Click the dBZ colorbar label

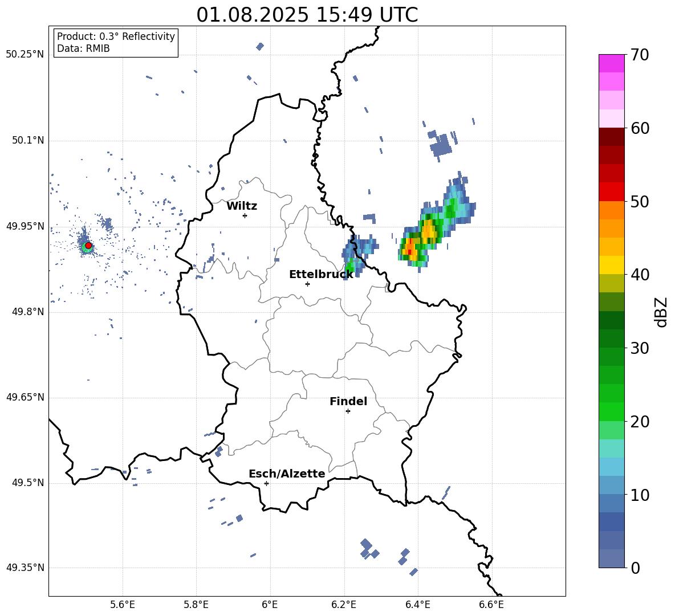pyautogui.click(x=661, y=312)
